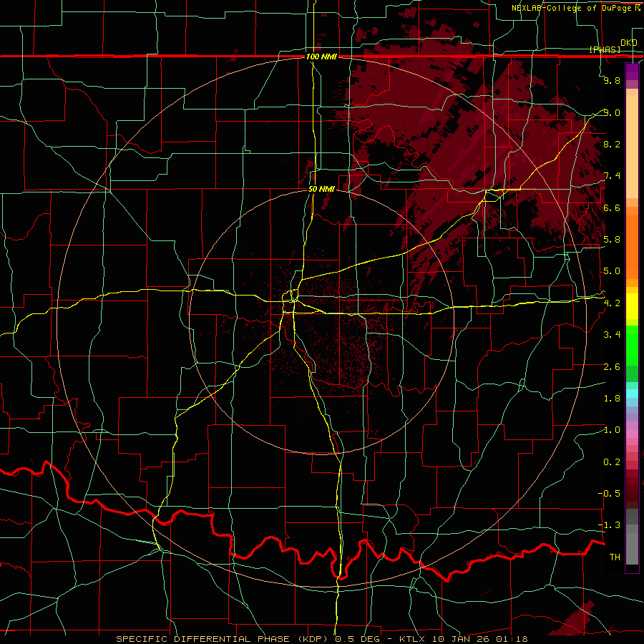Viewport: 644px width, 644px height.
Task: Click the 9.0 scale value
Action: tap(612, 112)
